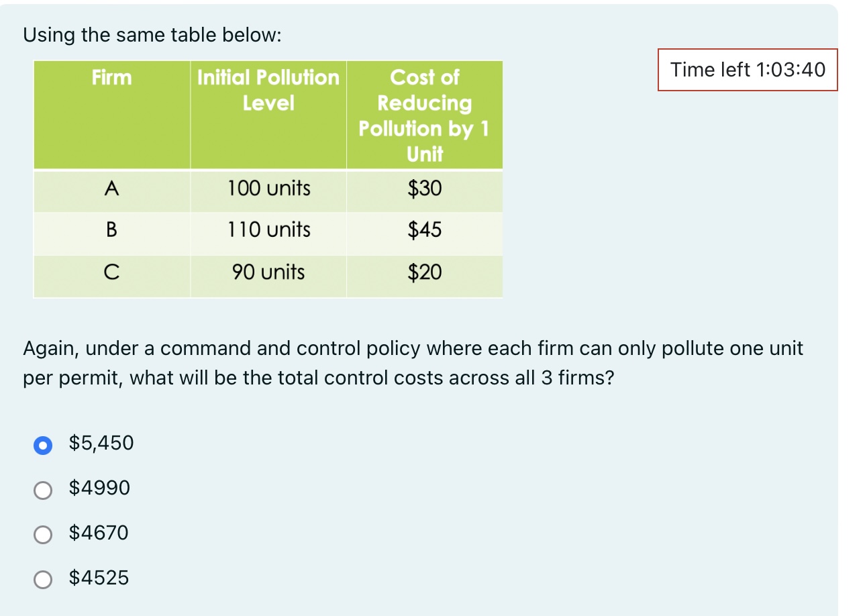The image size is (865, 616).
Task: Click the 110 units cell
Action: point(268,230)
